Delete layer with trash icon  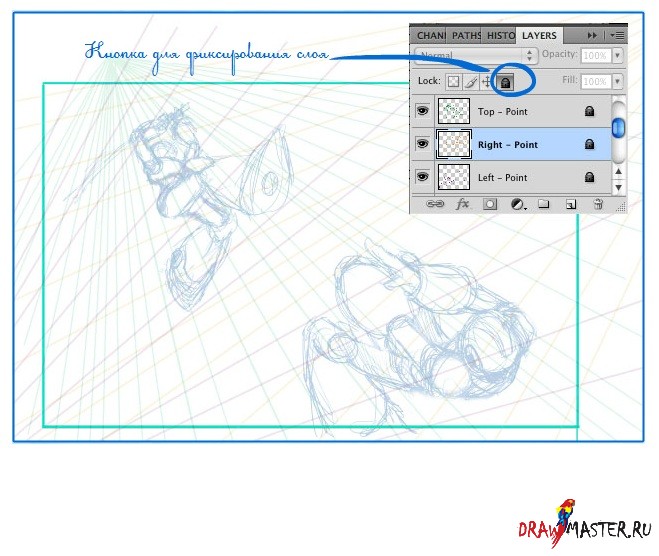[x=598, y=204]
